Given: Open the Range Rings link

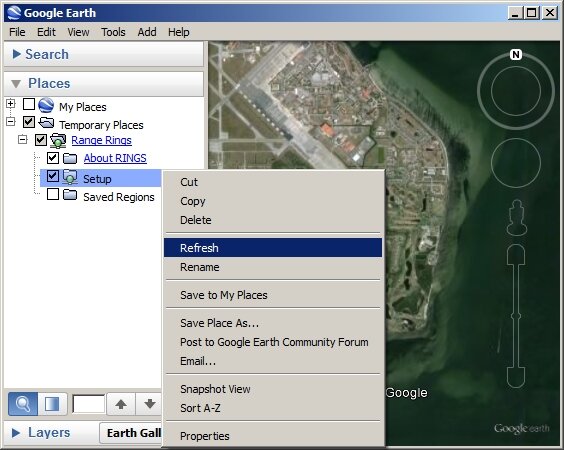Looking at the screenshot, I should pos(101,140).
